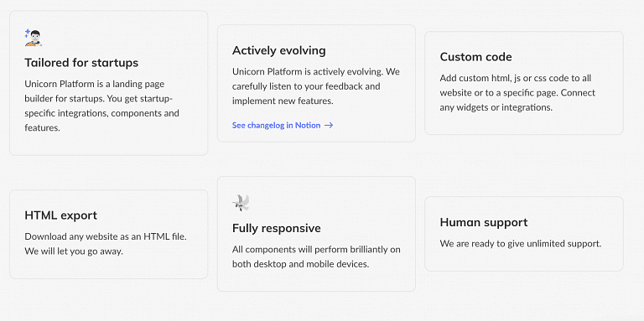Select the Actively evolving heading
644x321 pixels.
pyautogui.click(x=279, y=50)
